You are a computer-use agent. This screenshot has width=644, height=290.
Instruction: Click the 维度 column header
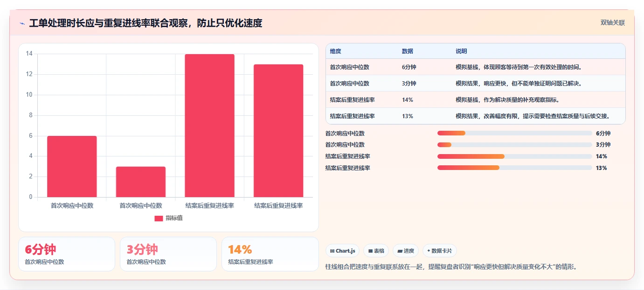[336, 51]
